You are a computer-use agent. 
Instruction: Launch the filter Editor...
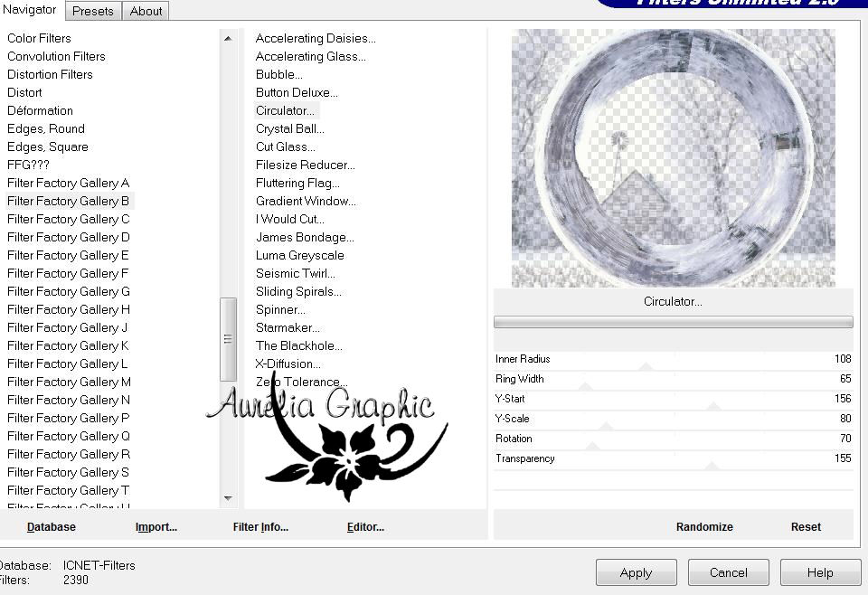pyautogui.click(x=365, y=526)
